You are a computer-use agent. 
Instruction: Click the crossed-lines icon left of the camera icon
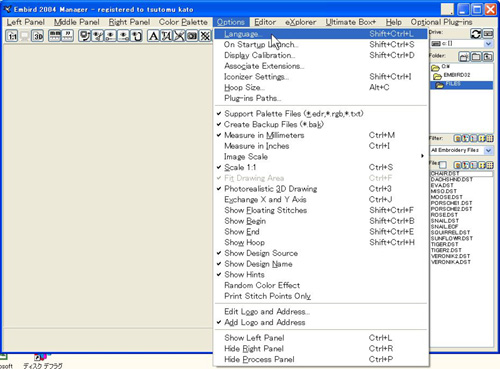179,36
